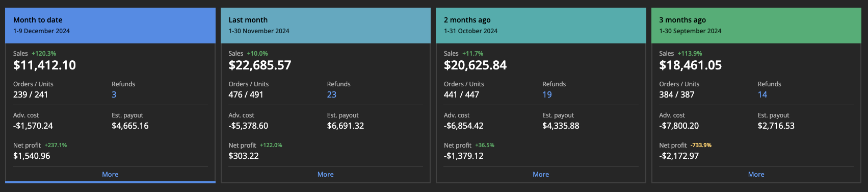
Task: Open the 23 refunds for Last month
Action: click(332, 94)
